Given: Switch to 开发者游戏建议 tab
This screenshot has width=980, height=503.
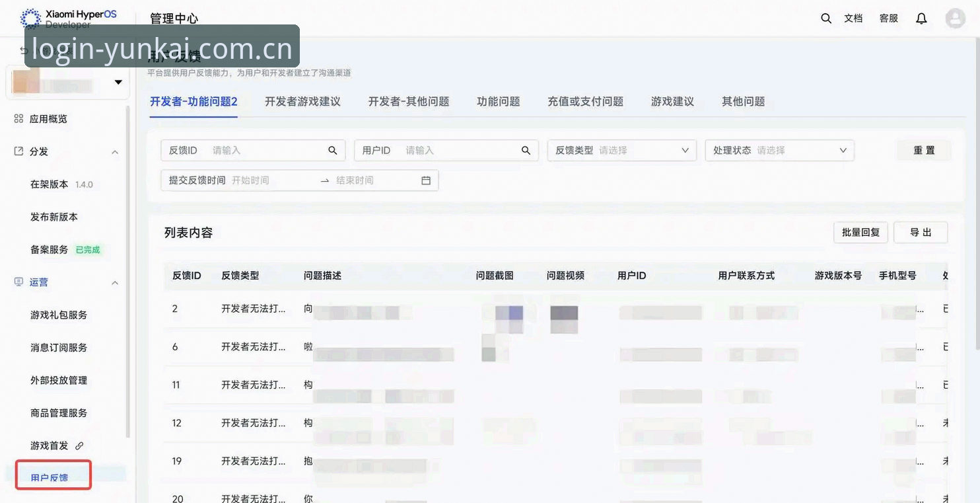Looking at the screenshot, I should [302, 102].
